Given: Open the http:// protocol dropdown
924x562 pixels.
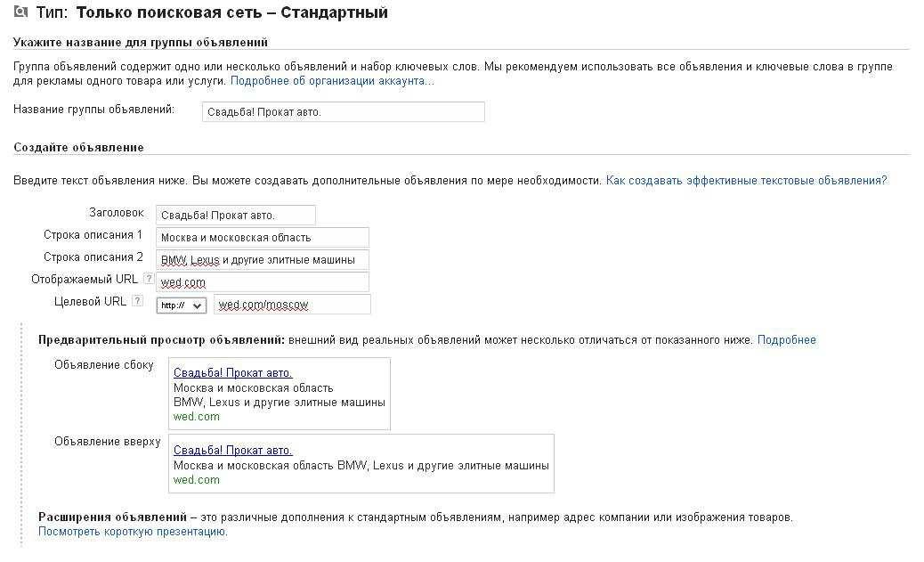Looking at the screenshot, I should (181, 305).
